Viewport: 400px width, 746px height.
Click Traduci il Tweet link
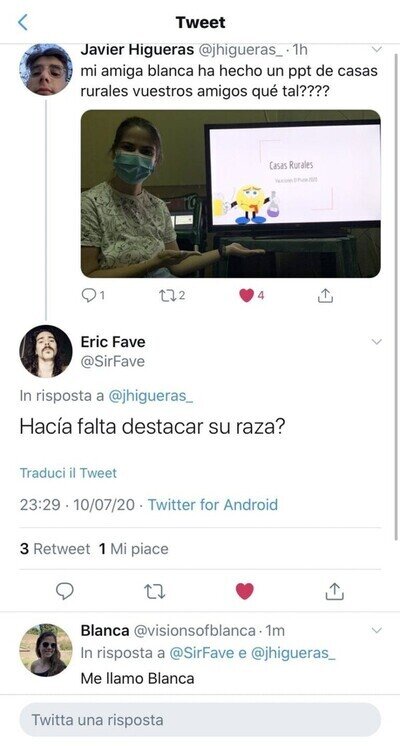point(68,473)
